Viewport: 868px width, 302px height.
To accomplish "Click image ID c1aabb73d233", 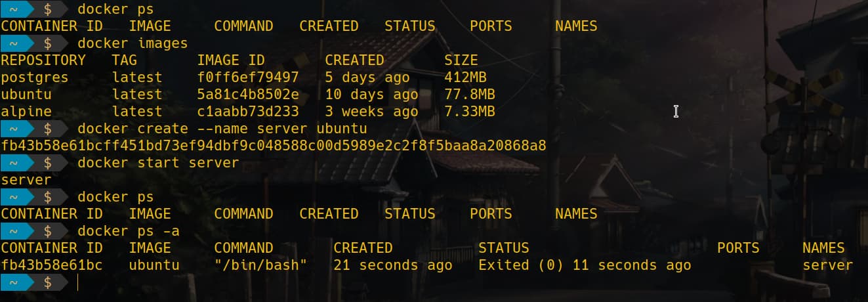I will pos(248,112).
